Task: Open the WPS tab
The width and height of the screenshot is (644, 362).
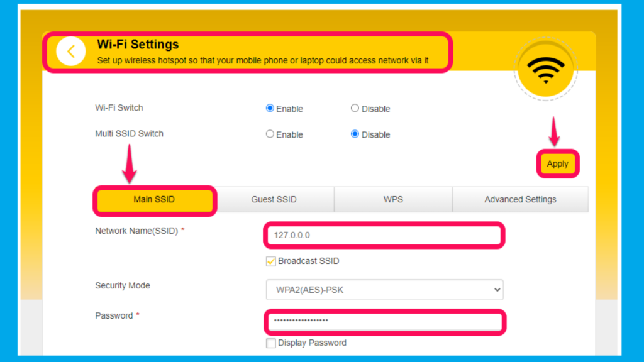Action: pos(393,199)
